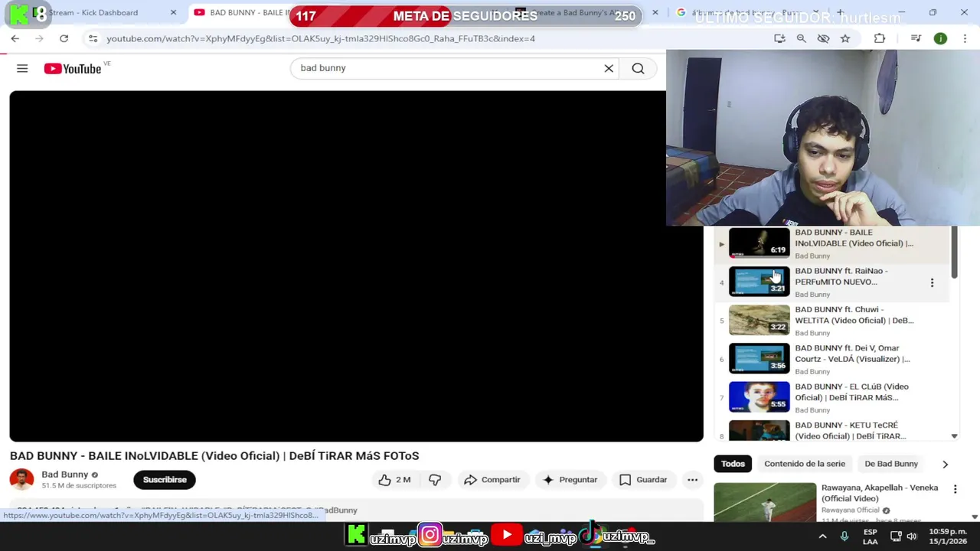
Task: Open the WELTiTA thumbnail
Action: [x=759, y=320]
